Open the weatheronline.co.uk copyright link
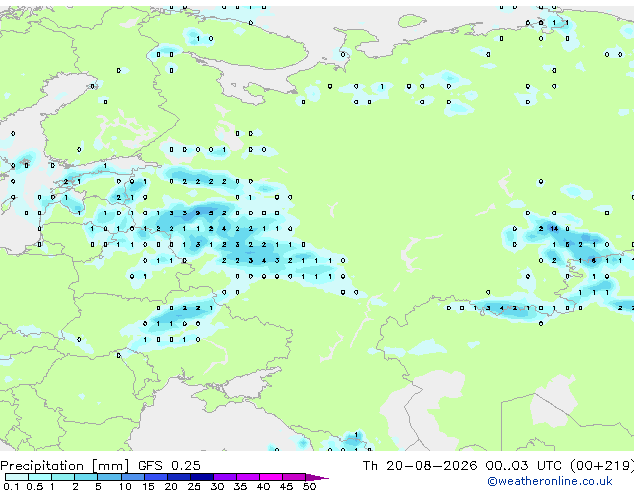634x490 pixels. 549,481
